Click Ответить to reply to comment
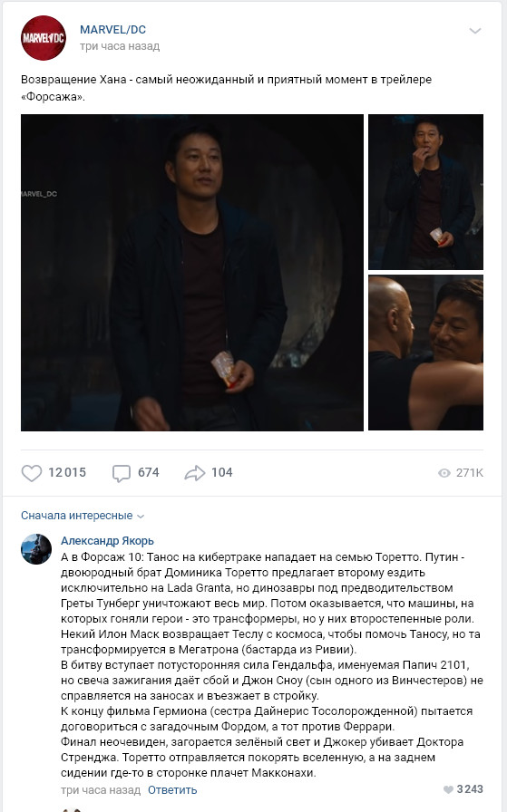Viewport: 507px width, 812px height. [172, 789]
